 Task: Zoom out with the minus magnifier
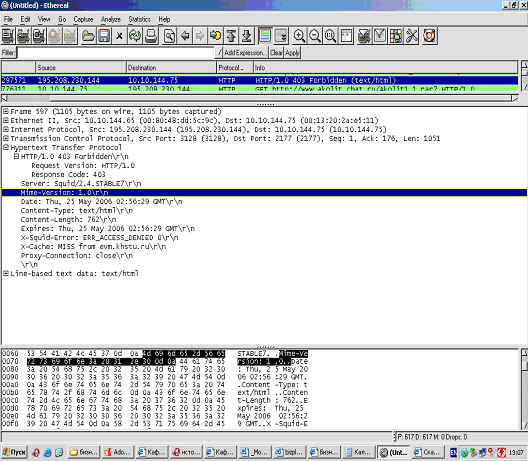tap(315, 36)
